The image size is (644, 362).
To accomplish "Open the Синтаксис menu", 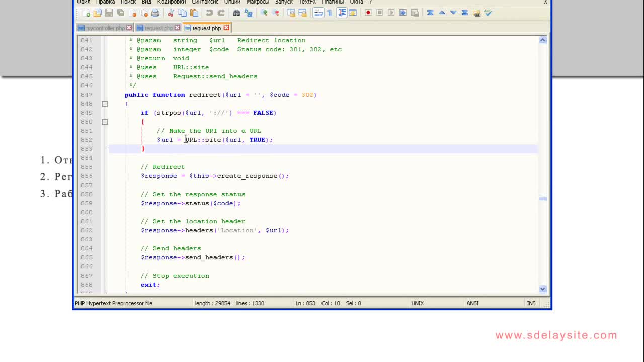I will [x=205, y=2].
